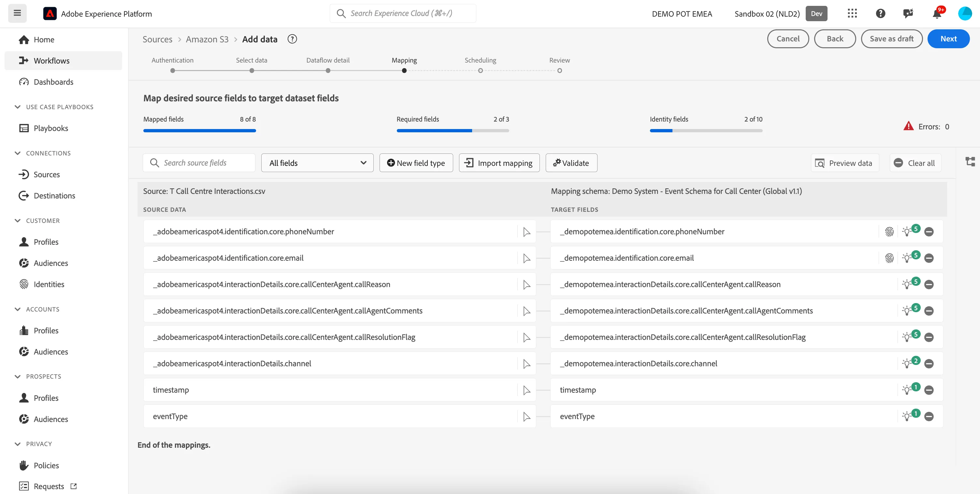Click the Amazon S3 breadcrumb link
This screenshot has height=494, width=980.
[207, 39]
